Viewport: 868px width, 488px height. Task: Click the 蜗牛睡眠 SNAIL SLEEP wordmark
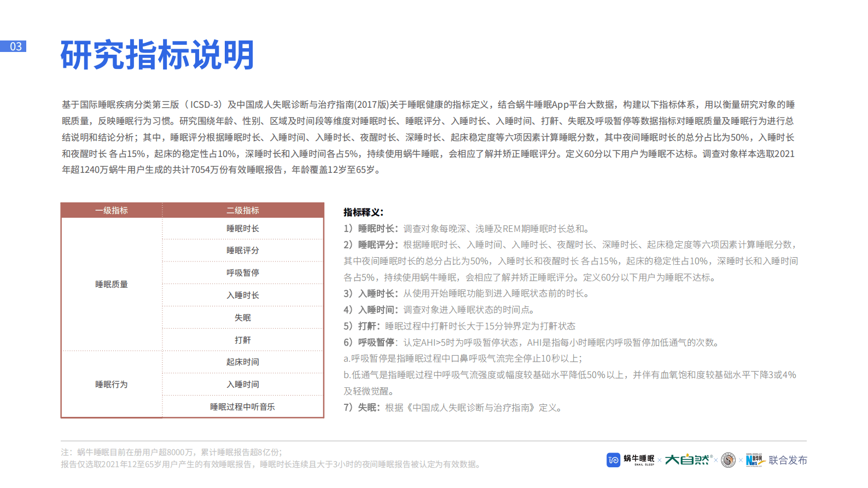(x=639, y=460)
